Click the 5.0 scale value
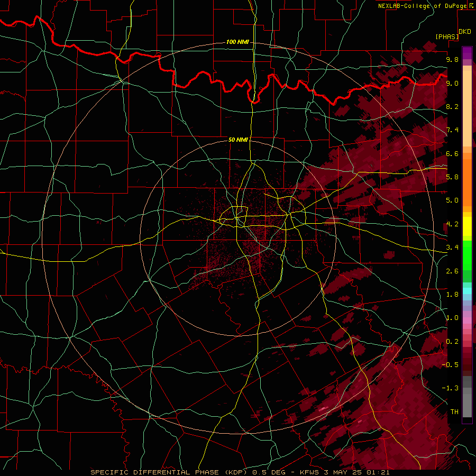Viewport: 476px width, 476px height. (452, 200)
